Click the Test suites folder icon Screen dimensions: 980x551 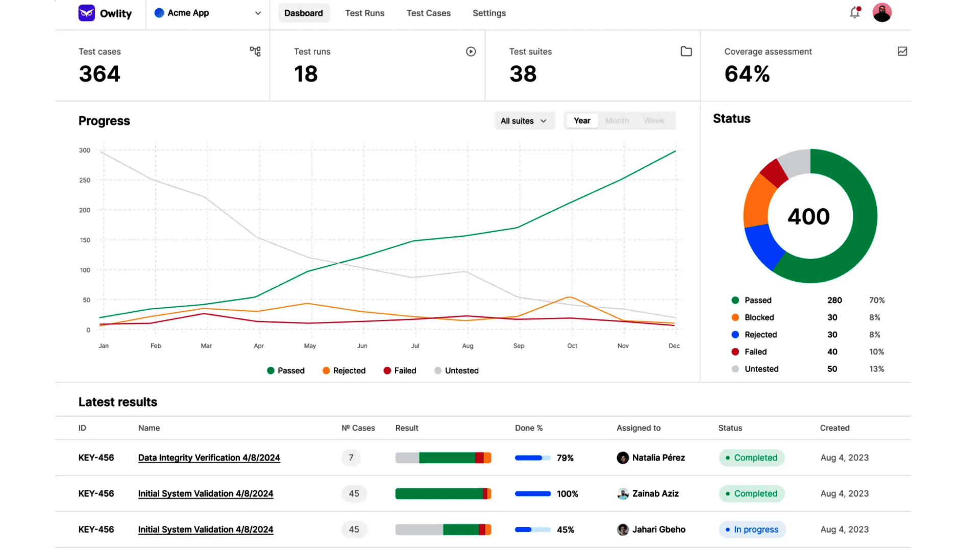686,52
